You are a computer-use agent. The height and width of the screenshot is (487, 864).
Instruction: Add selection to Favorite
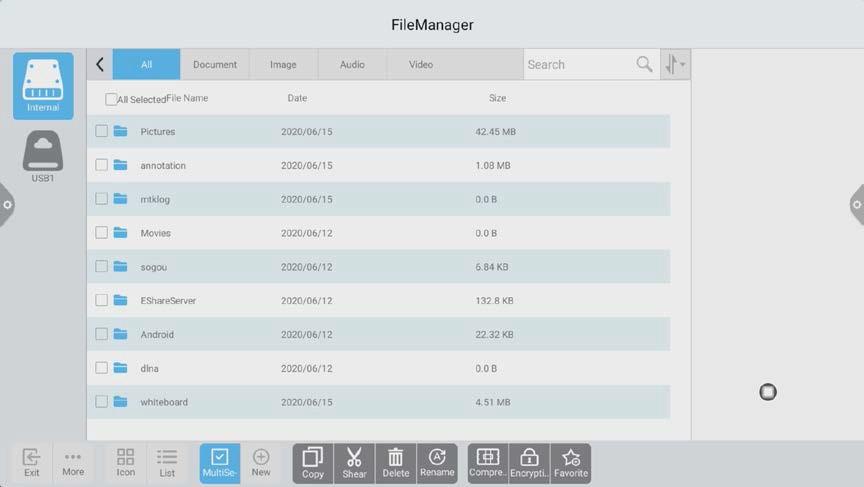coord(571,463)
